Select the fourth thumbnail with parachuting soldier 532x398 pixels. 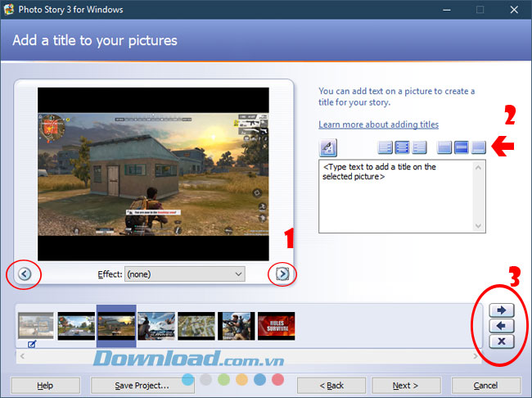point(156,326)
